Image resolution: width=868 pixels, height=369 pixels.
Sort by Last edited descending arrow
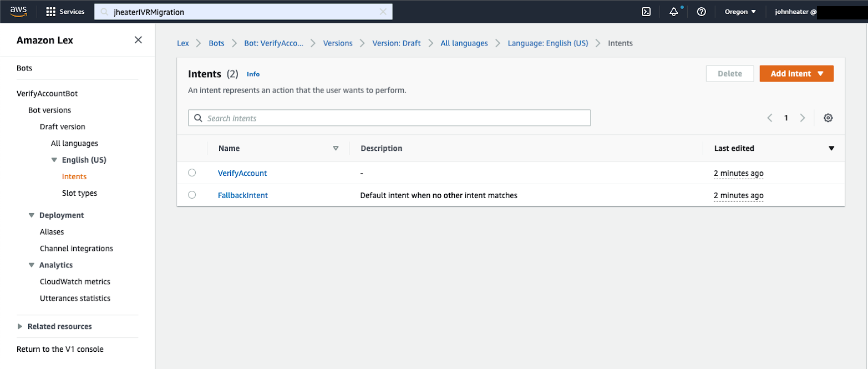831,148
